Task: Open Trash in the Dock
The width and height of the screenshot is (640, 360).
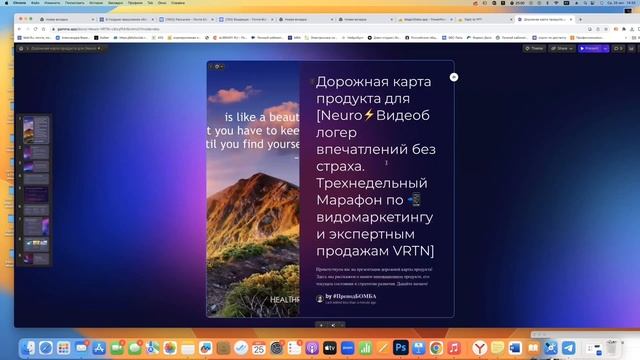Action: click(611, 348)
